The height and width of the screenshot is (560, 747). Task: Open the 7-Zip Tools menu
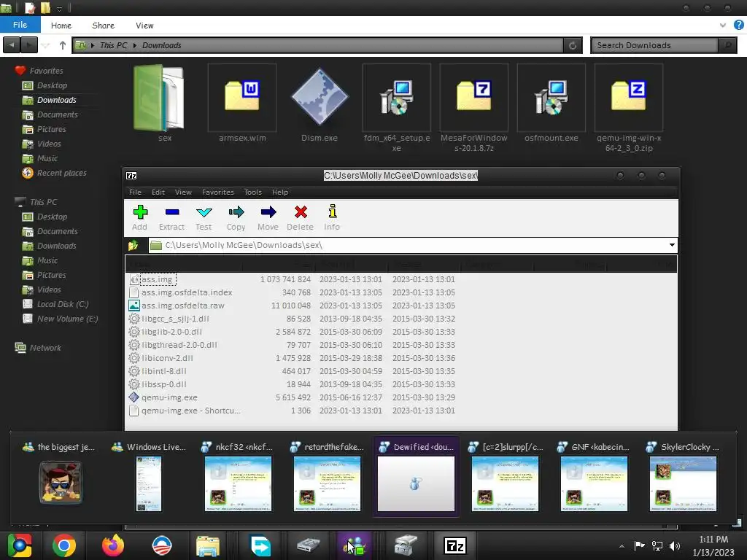click(x=253, y=192)
